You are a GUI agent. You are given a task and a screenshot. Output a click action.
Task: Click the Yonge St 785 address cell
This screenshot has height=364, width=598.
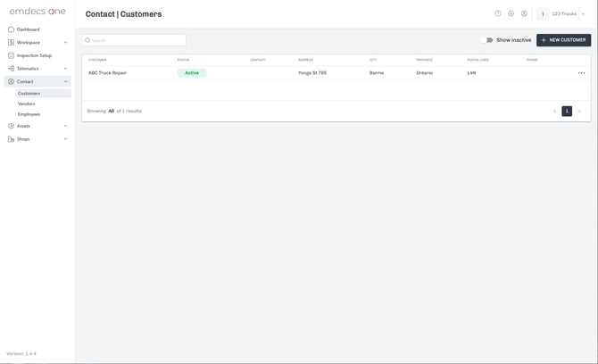(x=312, y=73)
